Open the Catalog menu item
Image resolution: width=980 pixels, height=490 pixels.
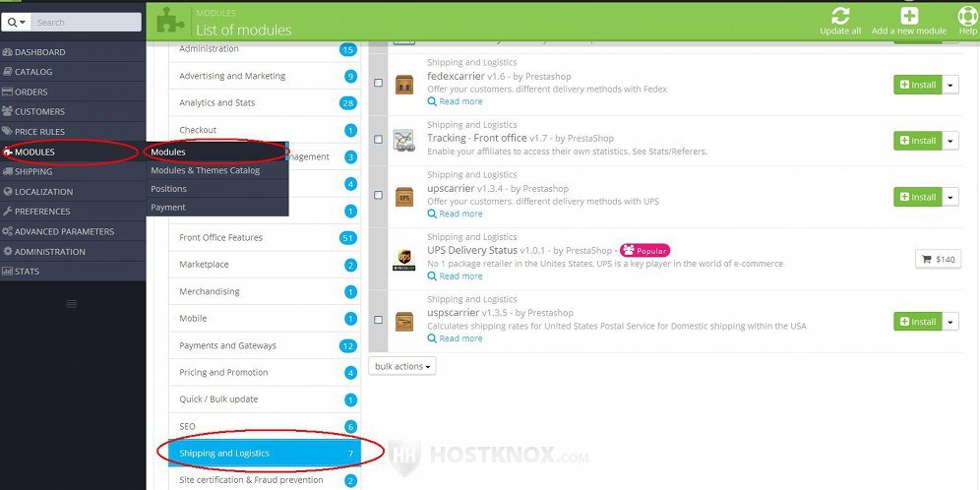point(73,72)
